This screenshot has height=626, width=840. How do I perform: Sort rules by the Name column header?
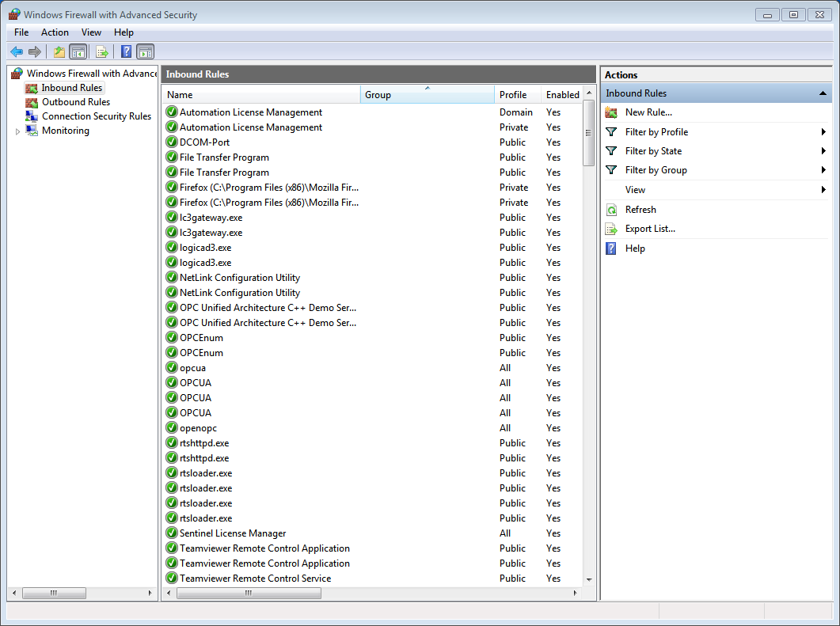click(261, 95)
